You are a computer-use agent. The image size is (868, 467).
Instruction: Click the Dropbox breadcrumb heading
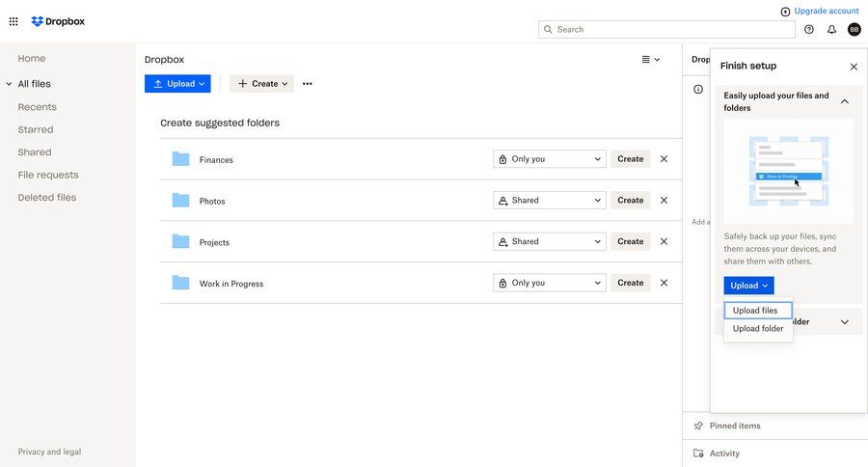(164, 59)
